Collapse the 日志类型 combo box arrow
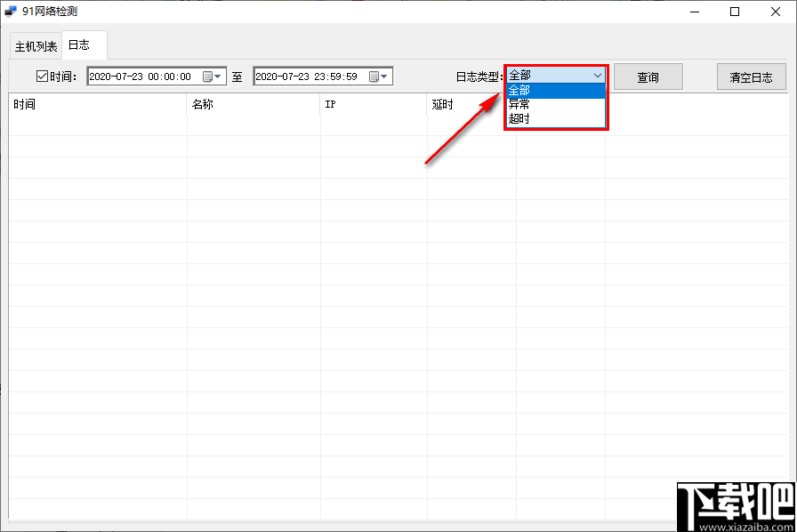797x532 pixels. coord(597,76)
